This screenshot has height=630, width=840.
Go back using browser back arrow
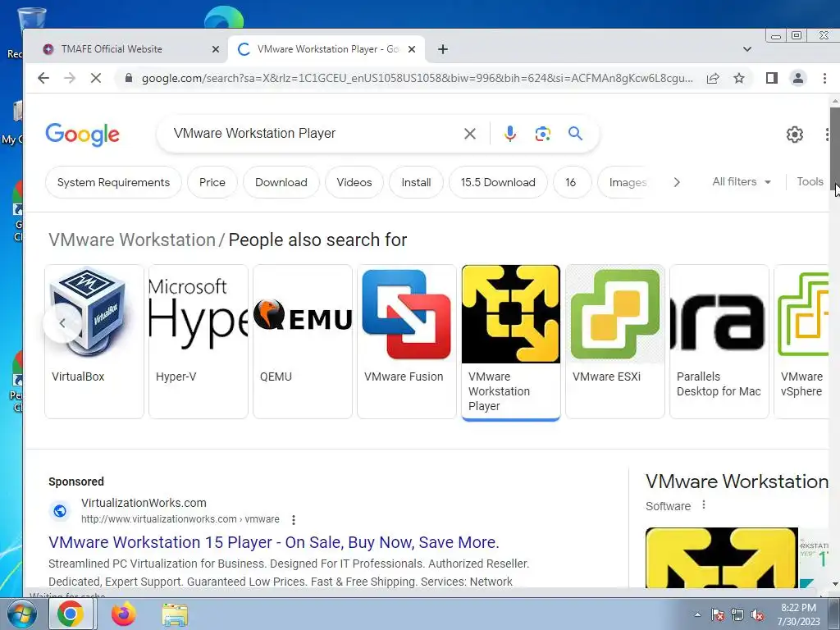click(x=43, y=78)
